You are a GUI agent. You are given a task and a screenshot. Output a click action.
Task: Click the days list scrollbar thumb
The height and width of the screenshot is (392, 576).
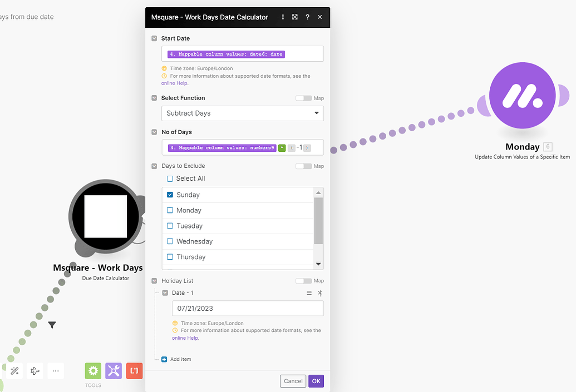(318, 221)
